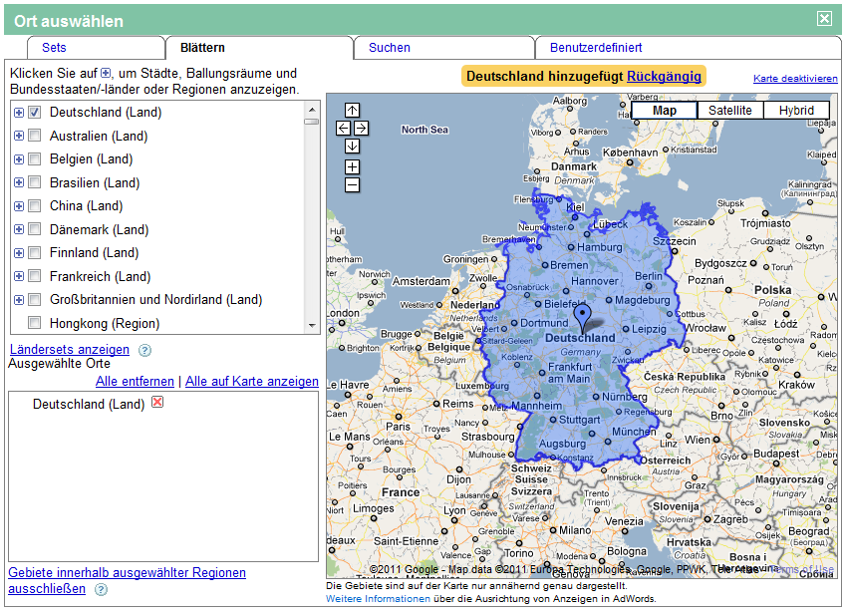Pan the map down with arrow button

(x=352, y=147)
